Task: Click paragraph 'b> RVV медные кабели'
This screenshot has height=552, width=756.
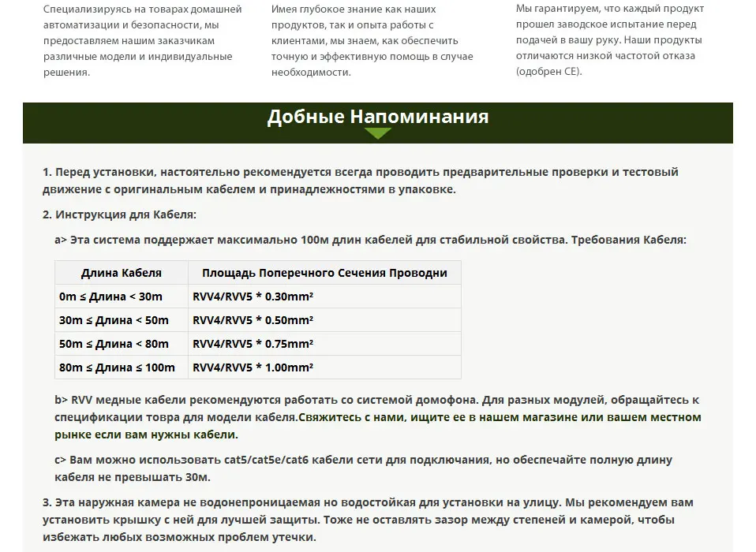Action: coord(377,417)
